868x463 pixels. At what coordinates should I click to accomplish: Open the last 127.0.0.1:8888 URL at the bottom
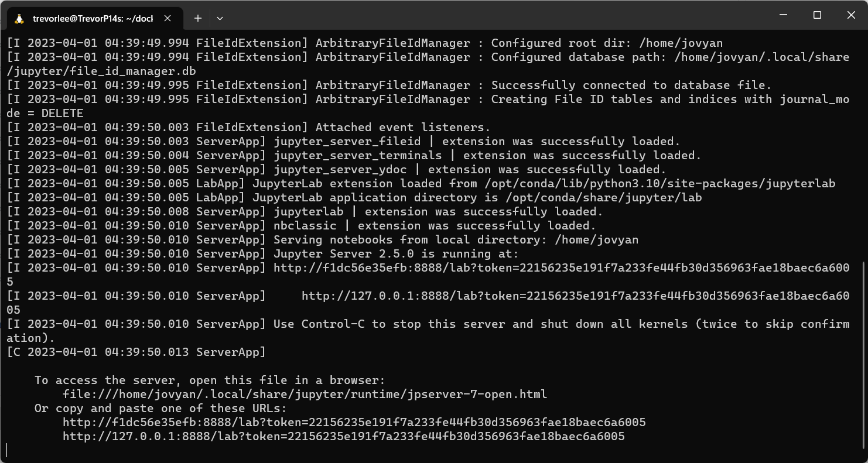click(x=343, y=436)
